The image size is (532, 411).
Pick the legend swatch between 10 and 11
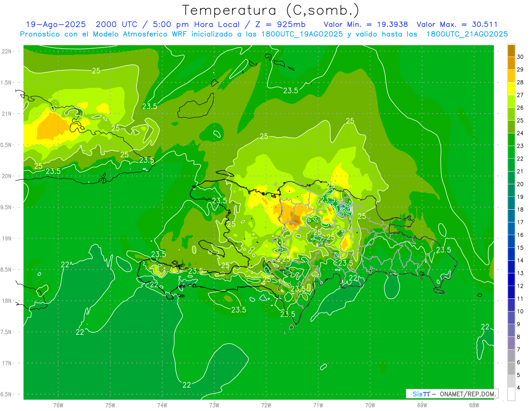[x=511, y=305]
